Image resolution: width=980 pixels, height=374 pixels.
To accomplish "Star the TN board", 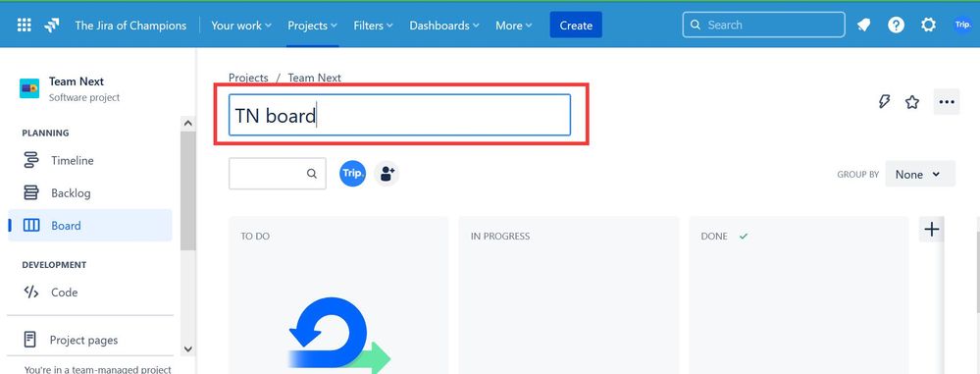I will (x=912, y=102).
